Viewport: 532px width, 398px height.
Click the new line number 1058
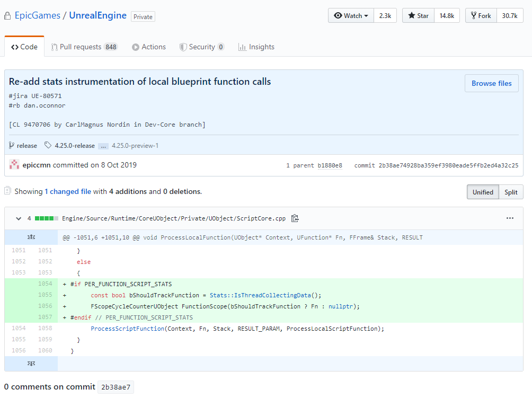tap(45, 328)
